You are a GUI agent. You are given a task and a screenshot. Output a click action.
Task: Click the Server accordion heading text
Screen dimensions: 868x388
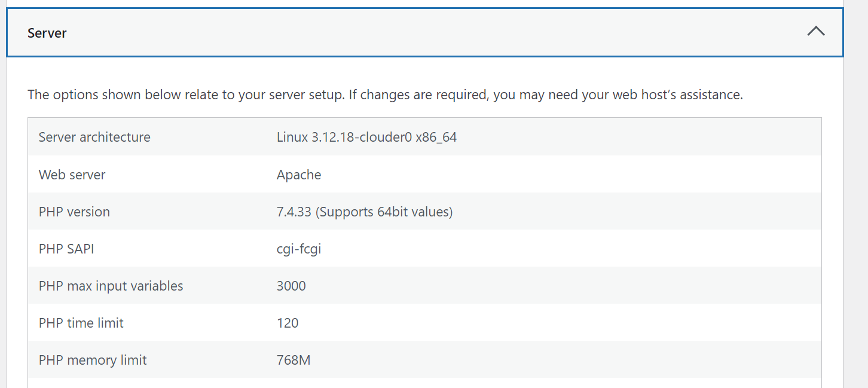coord(47,33)
